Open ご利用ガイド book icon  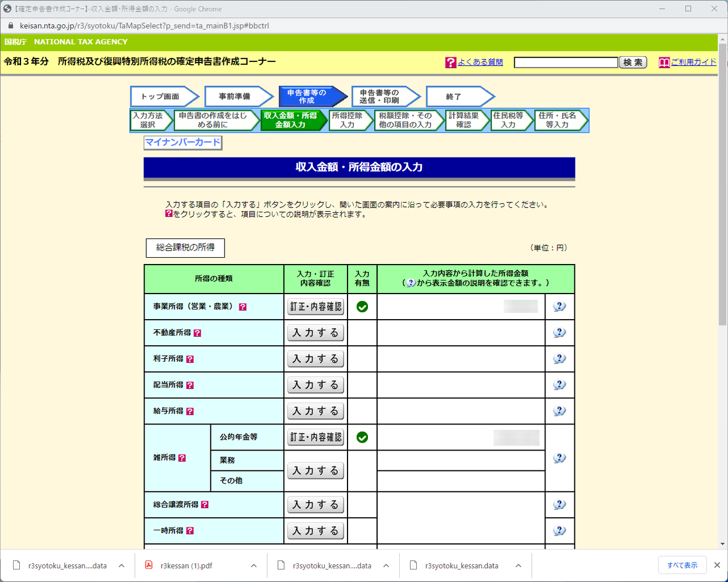tap(664, 63)
